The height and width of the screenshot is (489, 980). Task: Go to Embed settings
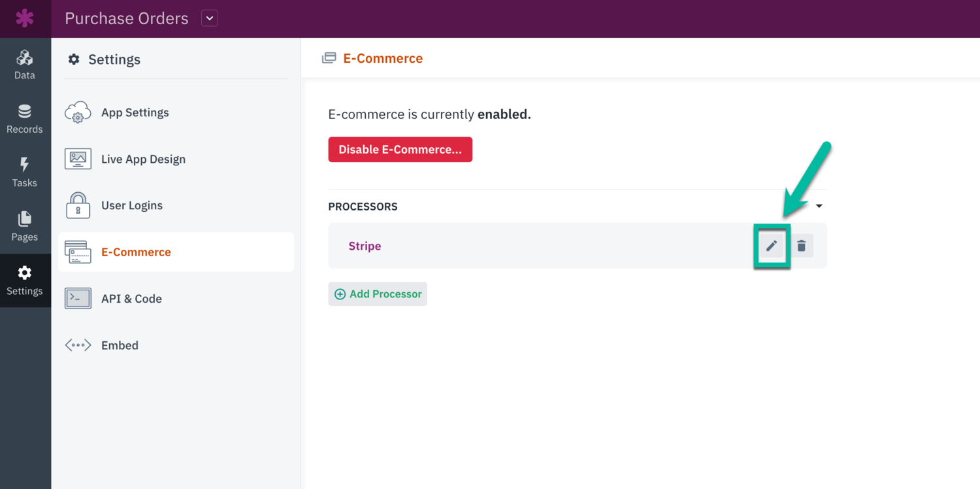(x=120, y=345)
